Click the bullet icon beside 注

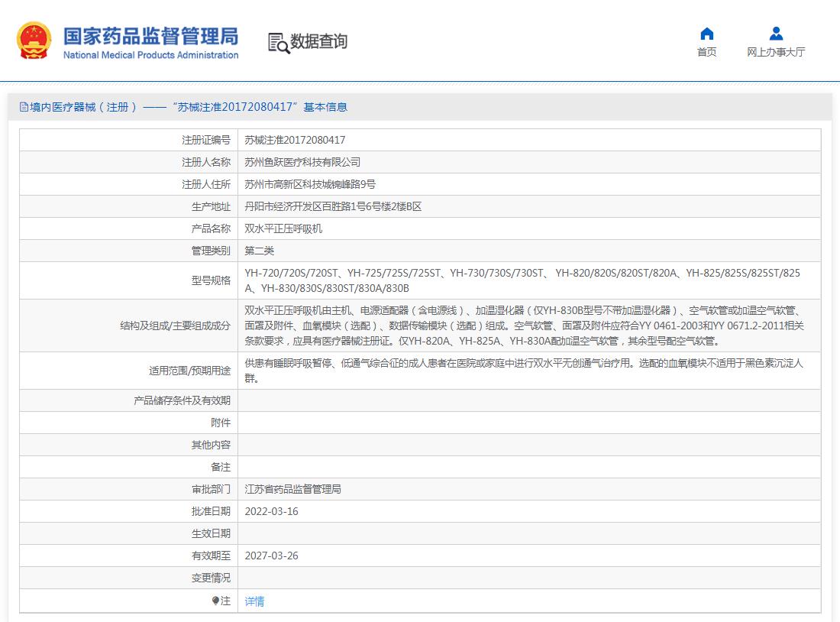[215, 601]
